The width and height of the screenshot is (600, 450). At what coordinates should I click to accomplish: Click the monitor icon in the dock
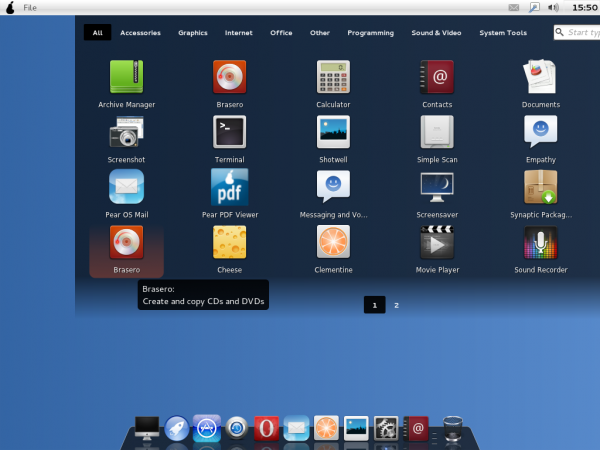click(x=147, y=428)
